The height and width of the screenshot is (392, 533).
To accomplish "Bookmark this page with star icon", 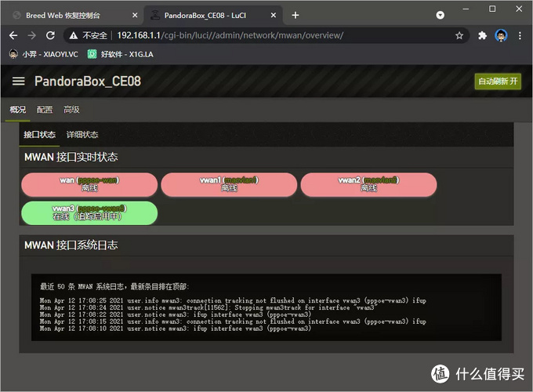I will click(x=459, y=35).
